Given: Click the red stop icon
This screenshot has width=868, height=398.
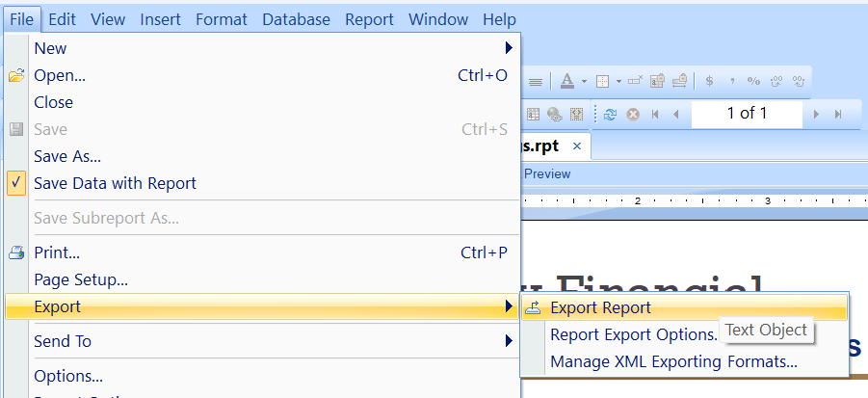Looking at the screenshot, I should [x=633, y=114].
